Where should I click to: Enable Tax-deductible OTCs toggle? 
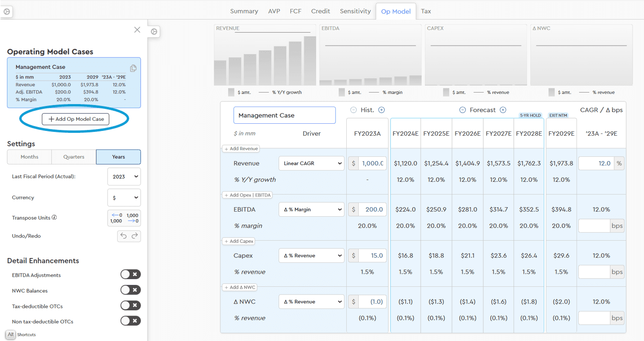130,306
